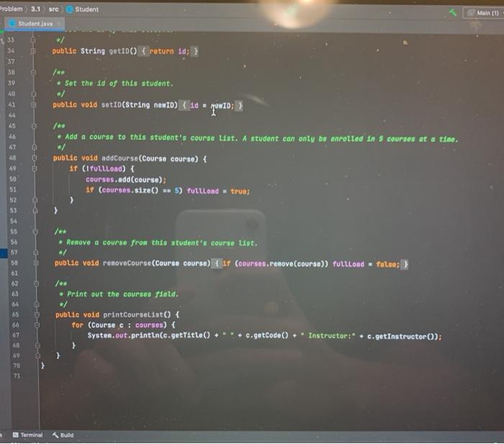Collapse the Javadoc comment at line 45
The height and width of the screenshot is (444, 504).
(34, 126)
